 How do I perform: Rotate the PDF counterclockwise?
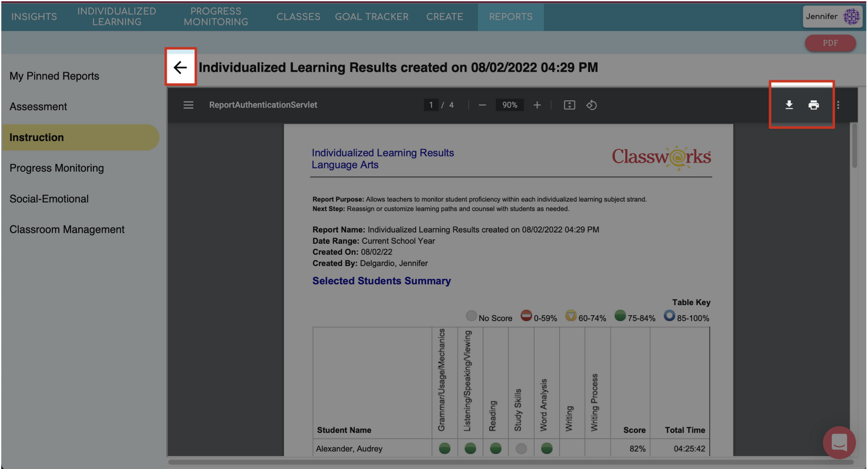click(591, 105)
